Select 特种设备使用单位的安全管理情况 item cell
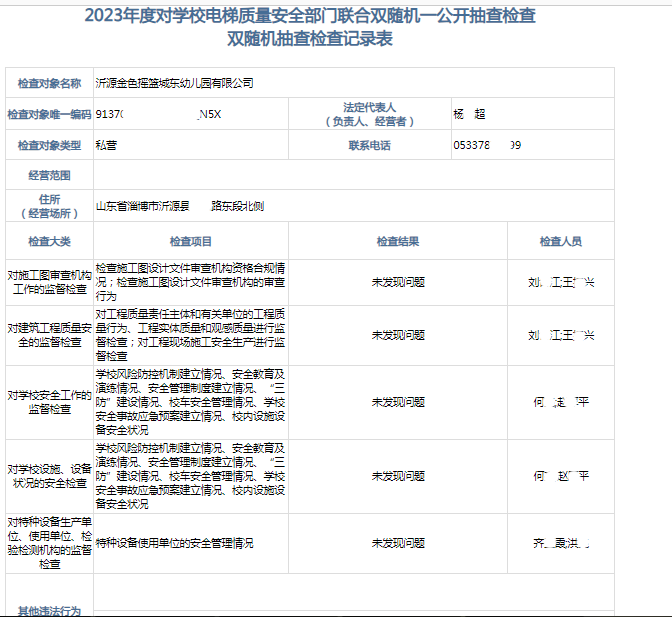The image size is (672, 617). coord(174,543)
